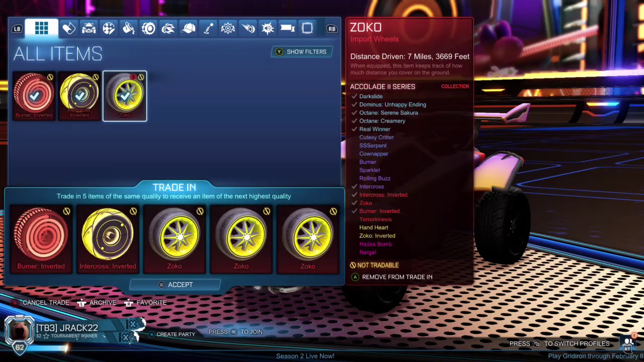Click Dominus: Unhappy Ending list entry
Viewport: 644px width, 362px height.
(x=392, y=105)
